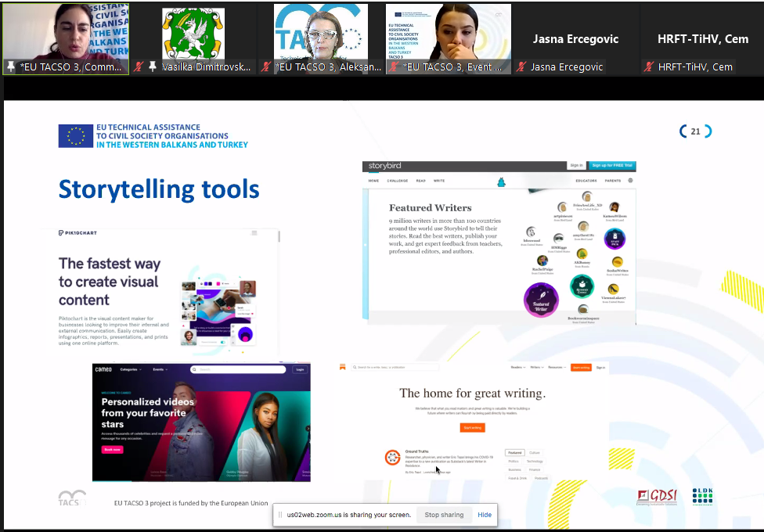Viewport: 764px width, 532px height.
Task: Select the Culture category tab on Substack
Action: point(535,452)
